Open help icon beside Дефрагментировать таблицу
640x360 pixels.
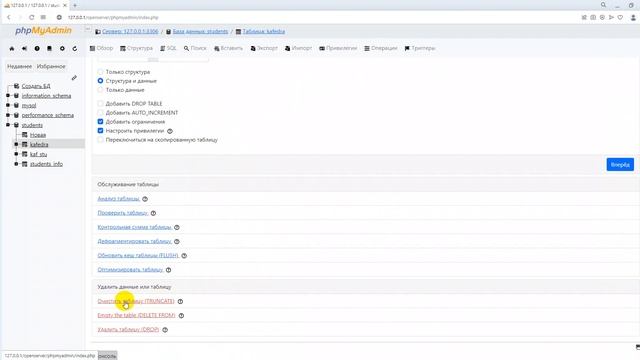coord(177,241)
